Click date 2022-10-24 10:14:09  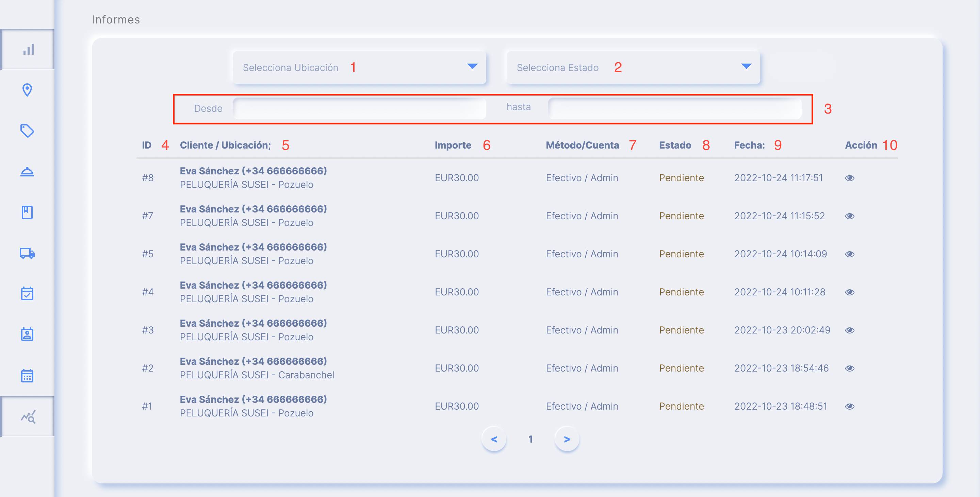[x=780, y=254]
